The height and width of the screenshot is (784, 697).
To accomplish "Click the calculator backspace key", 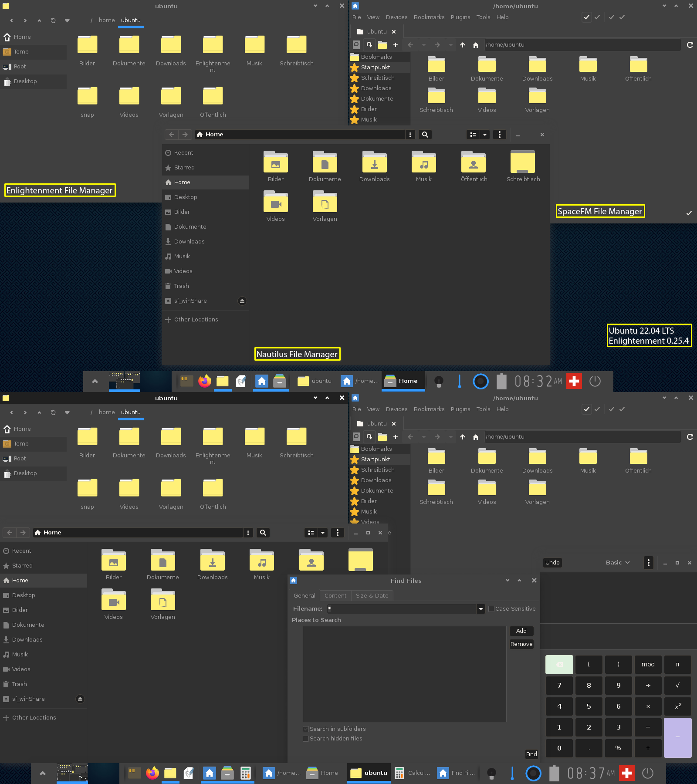I will [x=559, y=665].
